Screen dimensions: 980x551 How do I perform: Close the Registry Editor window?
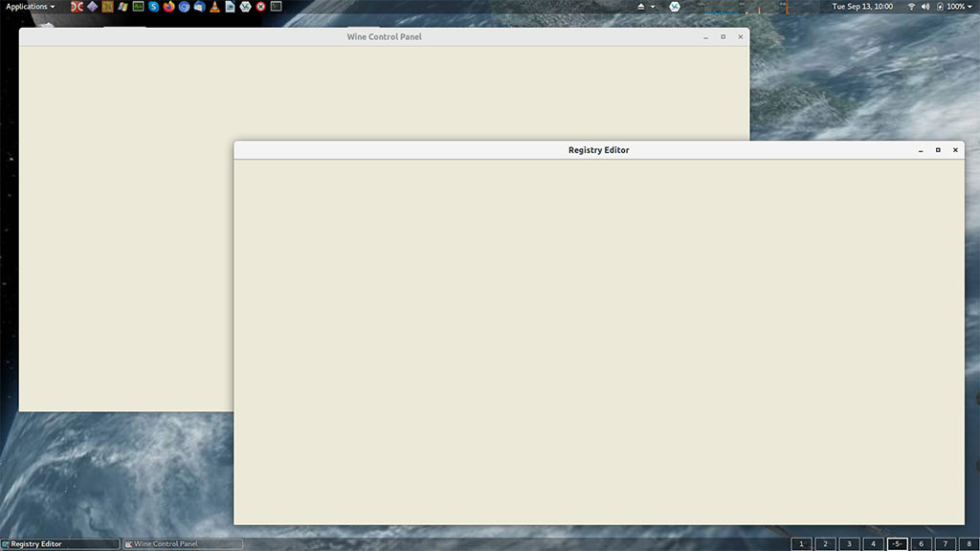[956, 150]
